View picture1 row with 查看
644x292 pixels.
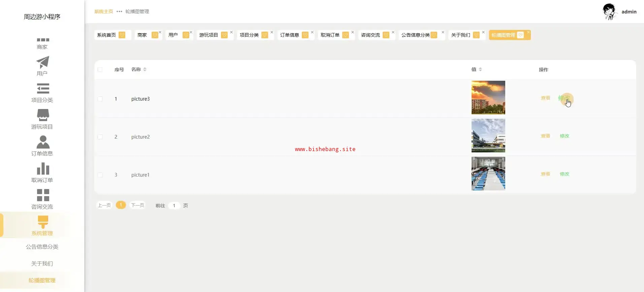(x=545, y=174)
